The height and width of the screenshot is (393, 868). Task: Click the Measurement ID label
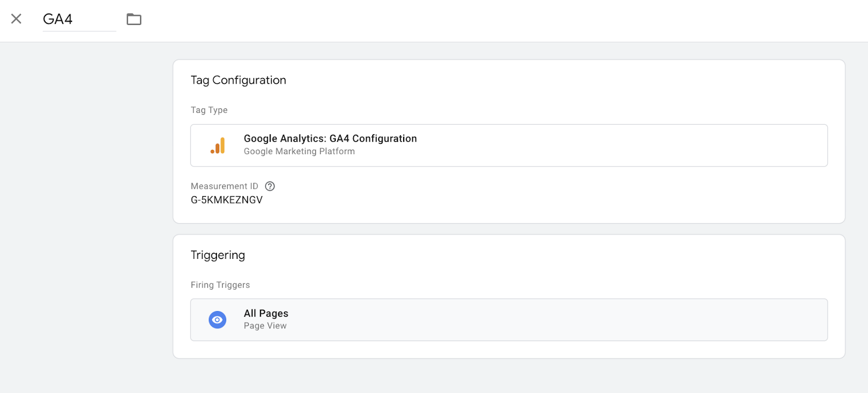pyautogui.click(x=224, y=186)
